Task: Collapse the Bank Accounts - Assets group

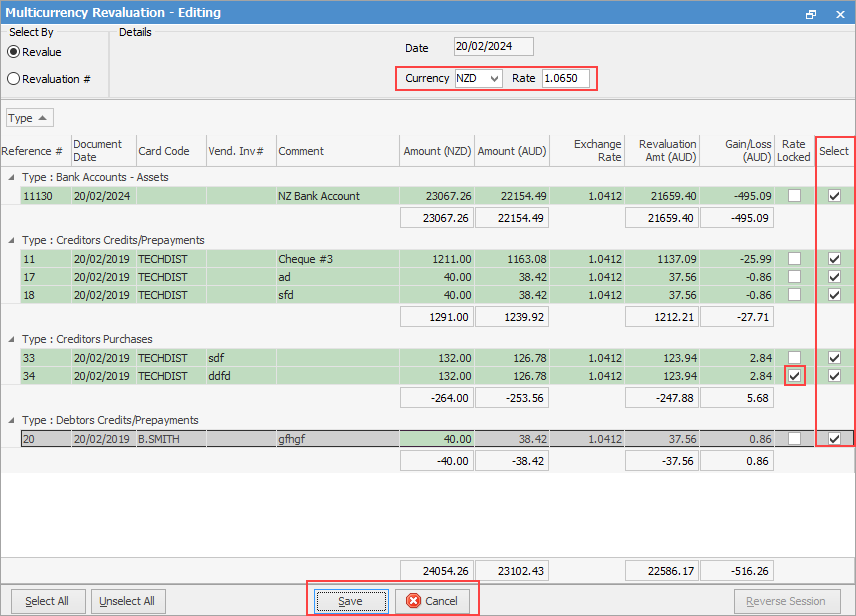Action: (x=12, y=177)
